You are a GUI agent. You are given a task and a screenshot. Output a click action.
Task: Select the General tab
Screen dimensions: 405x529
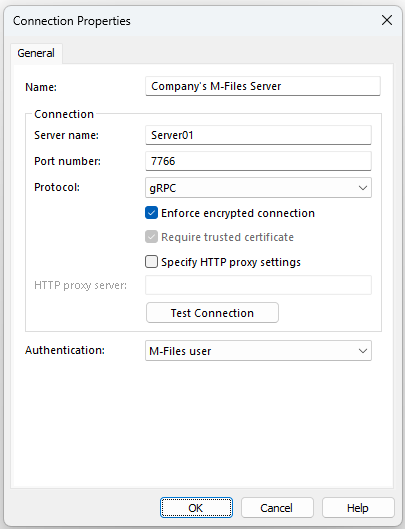click(36, 53)
